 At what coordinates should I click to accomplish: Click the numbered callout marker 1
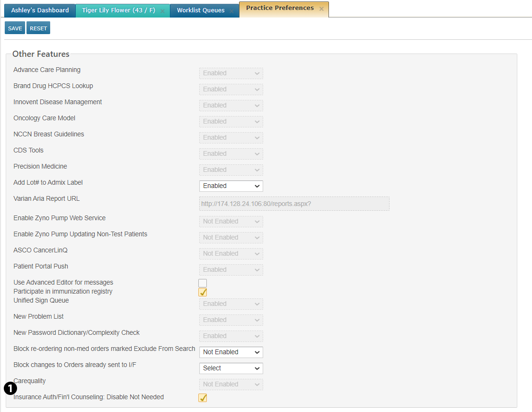pyautogui.click(x=10, y=388)
